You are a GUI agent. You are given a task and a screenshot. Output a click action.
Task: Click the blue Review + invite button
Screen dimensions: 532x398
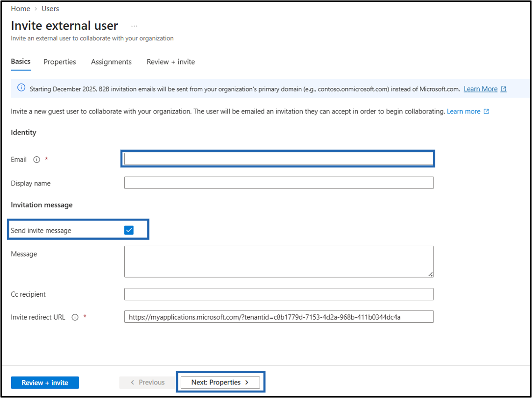pos(45,383)
